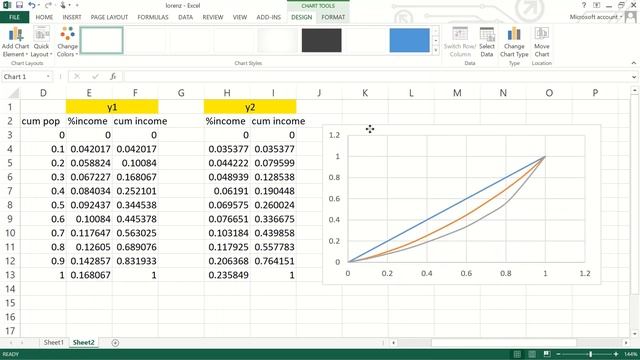
Task: Click the Select All corner triangle
Action: point(14,93)
